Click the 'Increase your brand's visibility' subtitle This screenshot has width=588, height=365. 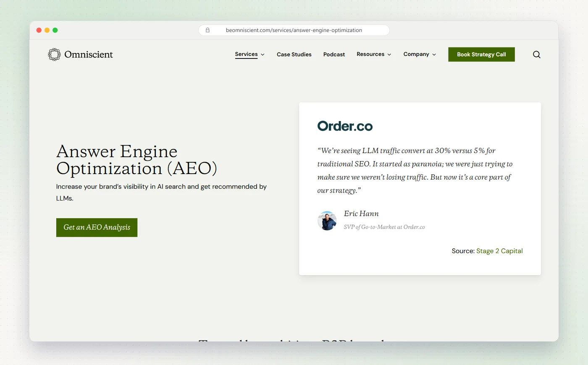[161, 192]
